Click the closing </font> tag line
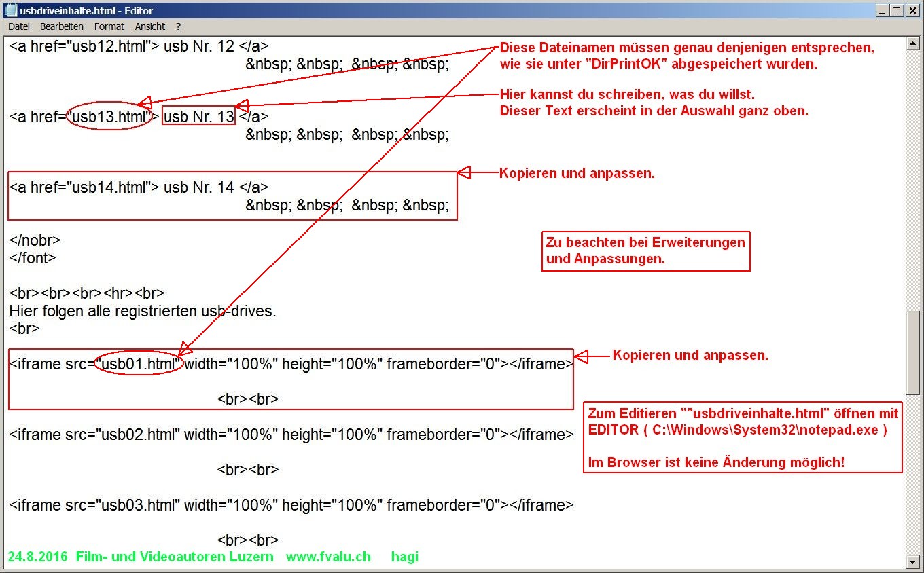Viewport: 924px width, 573px height. (x=33, y=258)
